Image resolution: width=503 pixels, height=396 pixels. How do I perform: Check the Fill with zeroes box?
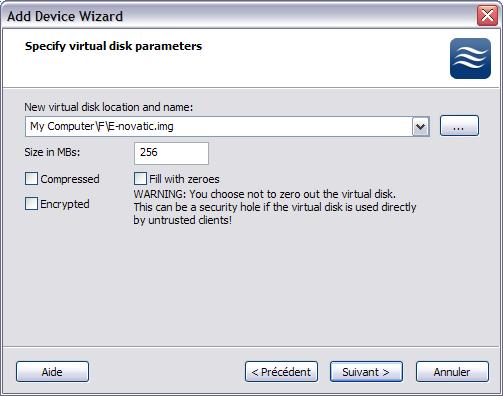tap(140, 178)
